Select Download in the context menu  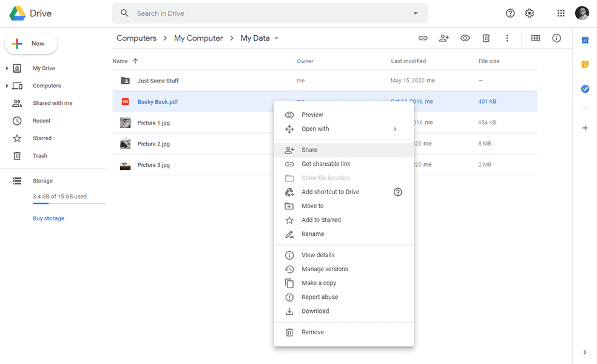[315, 311]
